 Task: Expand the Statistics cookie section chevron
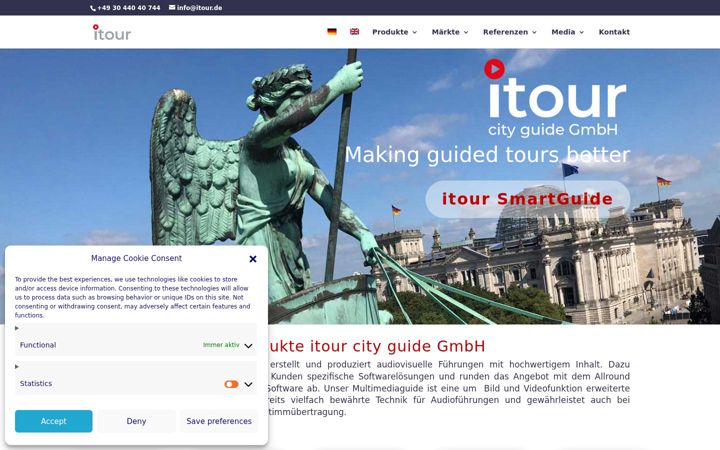(x=248, y=384)
